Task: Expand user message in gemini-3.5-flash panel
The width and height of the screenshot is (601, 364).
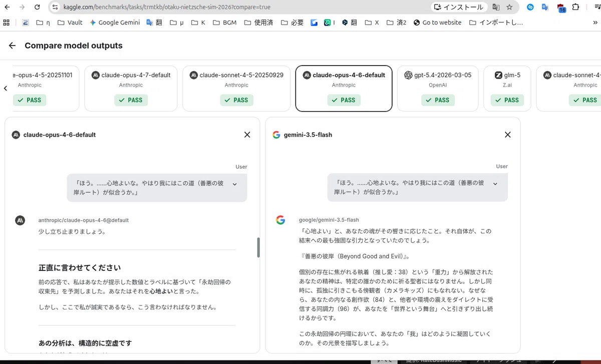Action: click(495, 184)
